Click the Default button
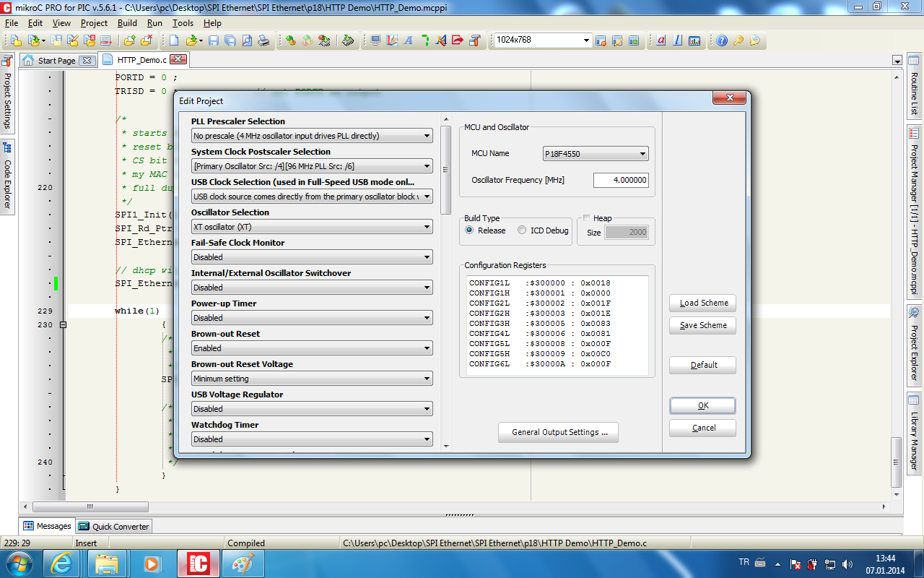 click(x=702, y=365)
